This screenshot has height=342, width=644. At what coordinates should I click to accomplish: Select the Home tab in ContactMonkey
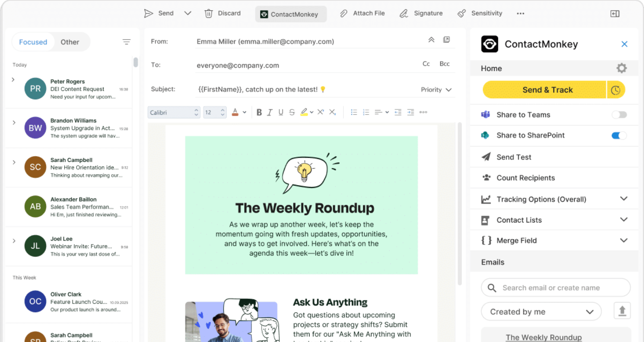(x=491, y=68)
